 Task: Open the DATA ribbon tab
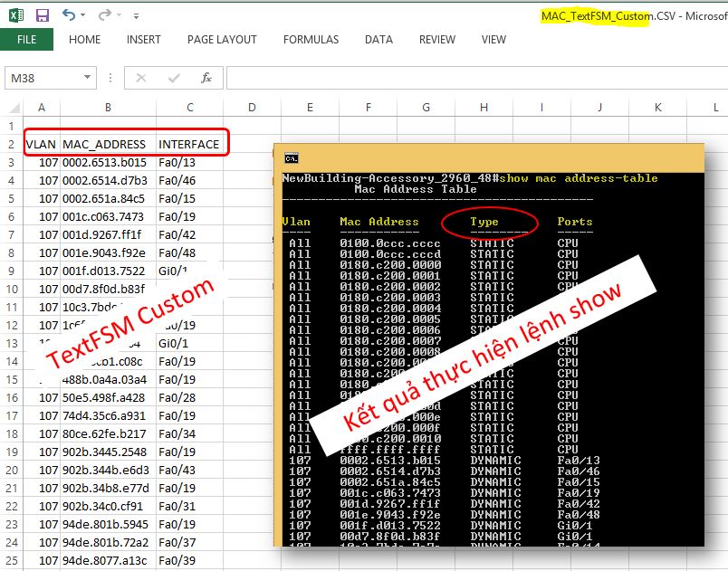click(378, 40)
